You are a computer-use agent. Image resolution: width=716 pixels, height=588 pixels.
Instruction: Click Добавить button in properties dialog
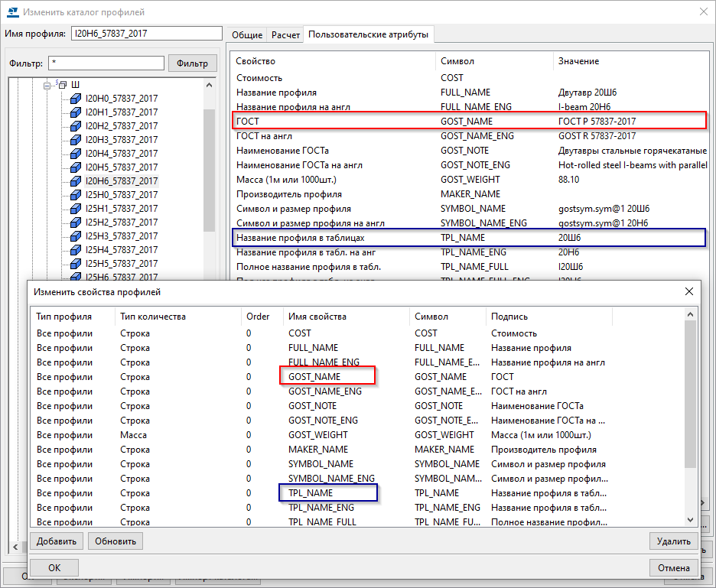click(x=57, y=541)
